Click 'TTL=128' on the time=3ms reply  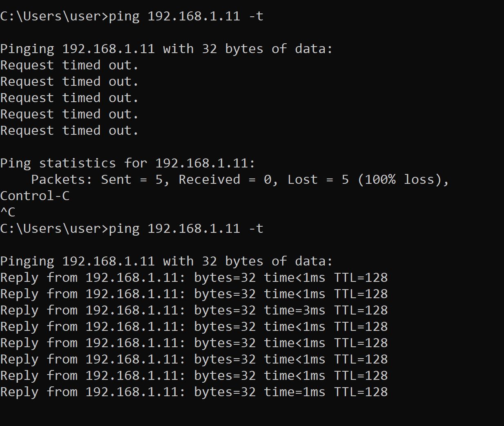pos(361,310)
